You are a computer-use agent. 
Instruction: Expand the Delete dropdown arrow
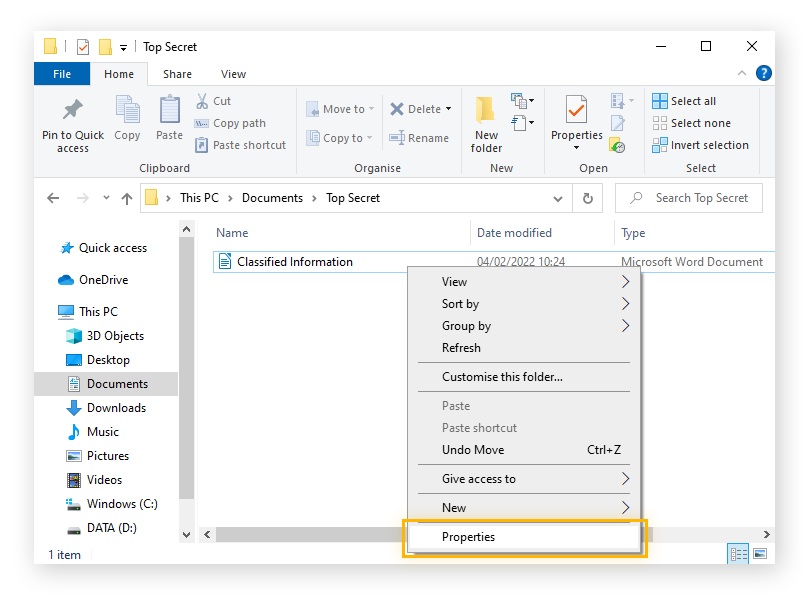448,109
